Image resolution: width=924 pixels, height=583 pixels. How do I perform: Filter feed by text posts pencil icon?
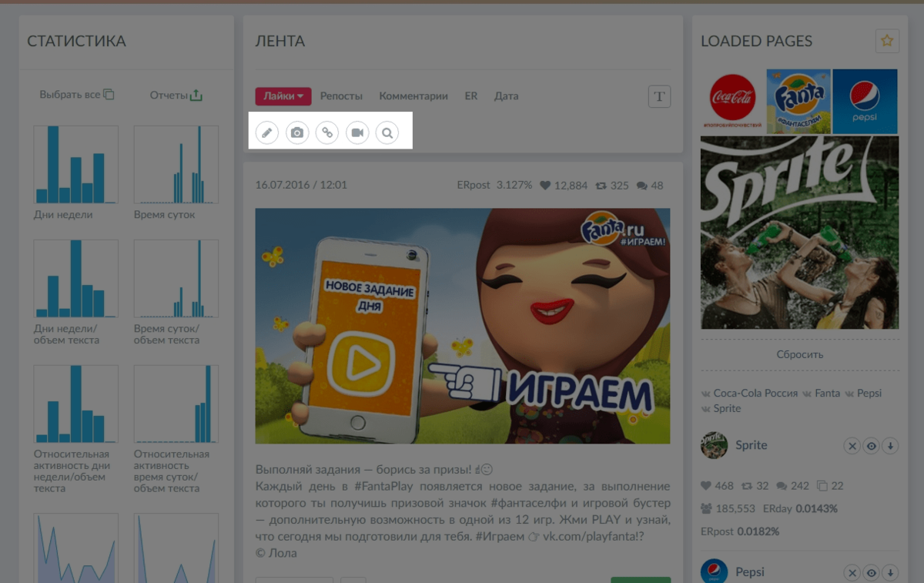click(267, 133)
